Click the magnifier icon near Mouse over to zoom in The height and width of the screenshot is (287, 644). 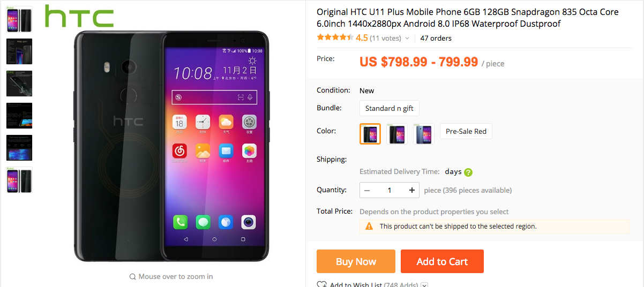coord(132,277)
